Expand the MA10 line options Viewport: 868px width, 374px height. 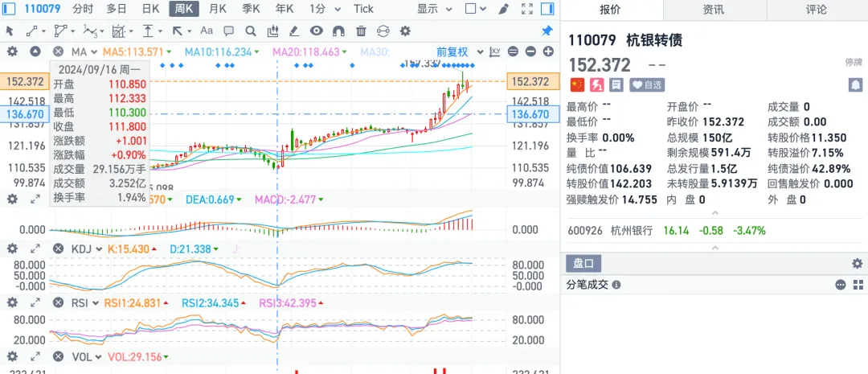pyautogui.click(x=256, y=52)
